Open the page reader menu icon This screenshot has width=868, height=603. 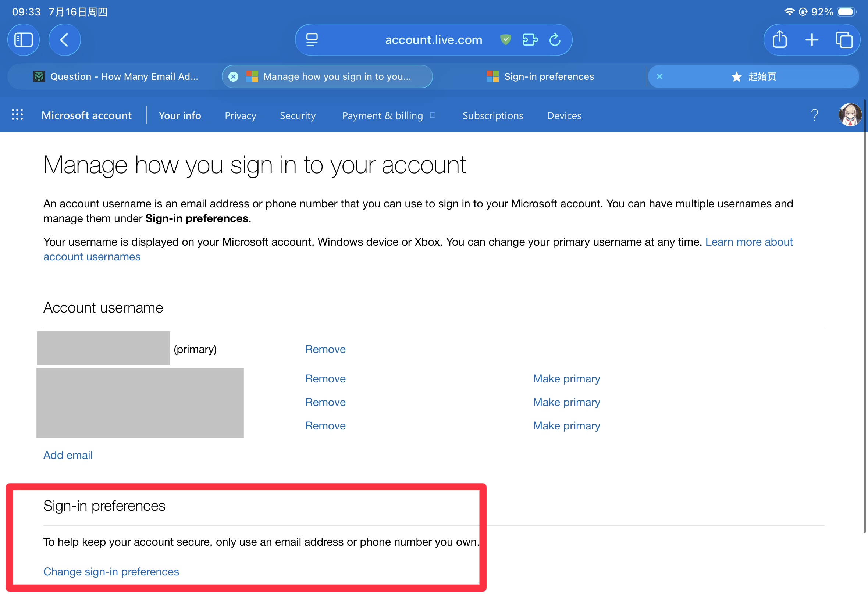[x=312, y=40]
